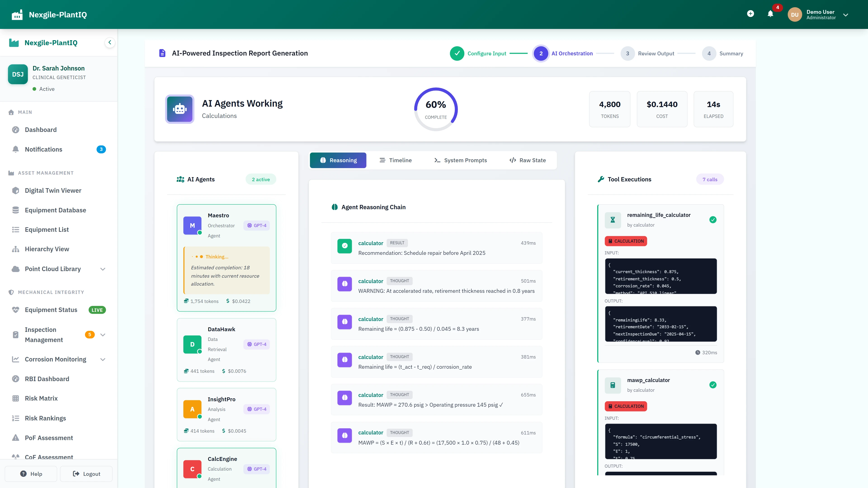Expand the Point Cloud Library submenu
This screenshot has width=868, height=488.
pyautogui.click(x=103, y=269)
